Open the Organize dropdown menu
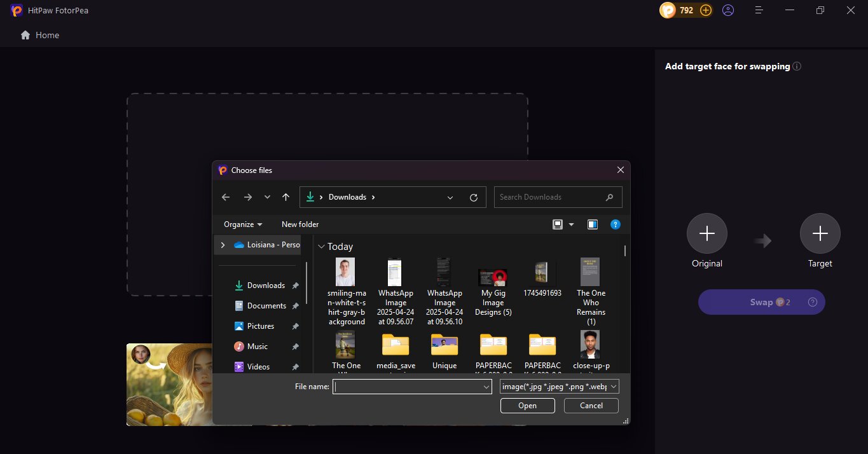Viewport: 868px width, 454px height. click(243, 224)
